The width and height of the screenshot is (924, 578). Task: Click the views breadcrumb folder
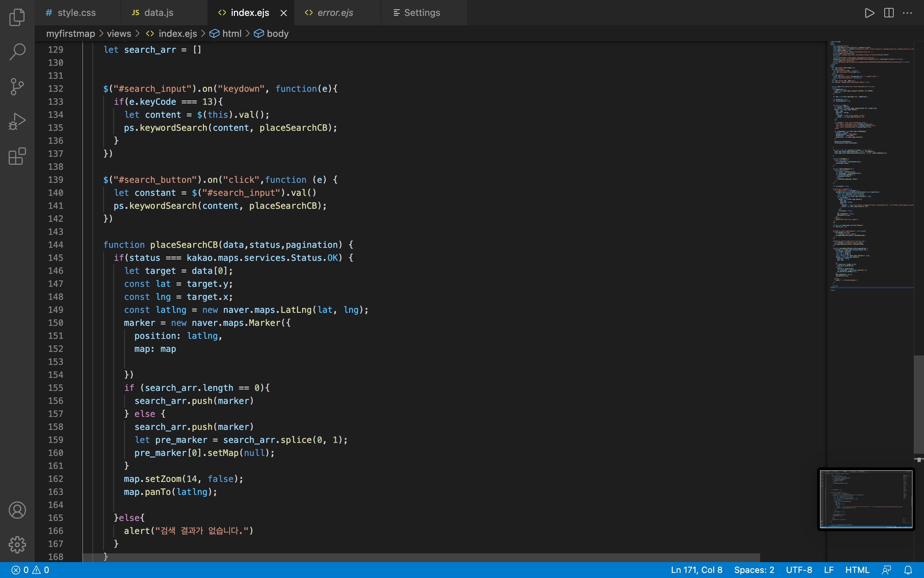click(119, 34)
